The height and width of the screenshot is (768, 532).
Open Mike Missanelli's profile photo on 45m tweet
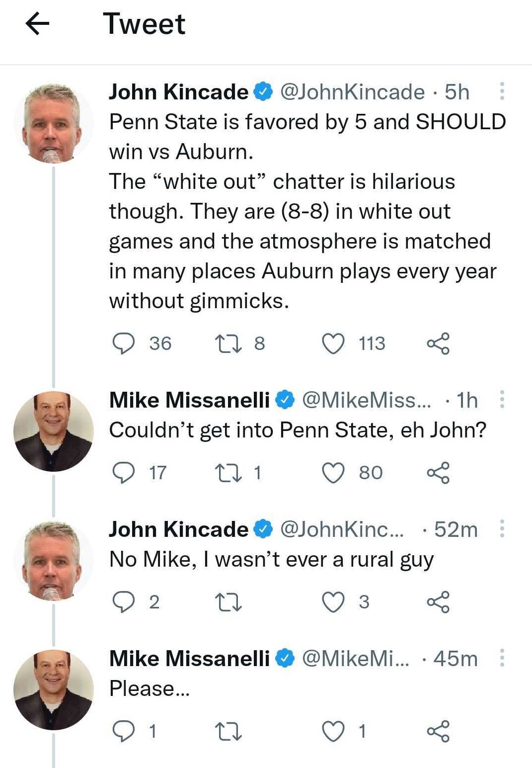53,689
